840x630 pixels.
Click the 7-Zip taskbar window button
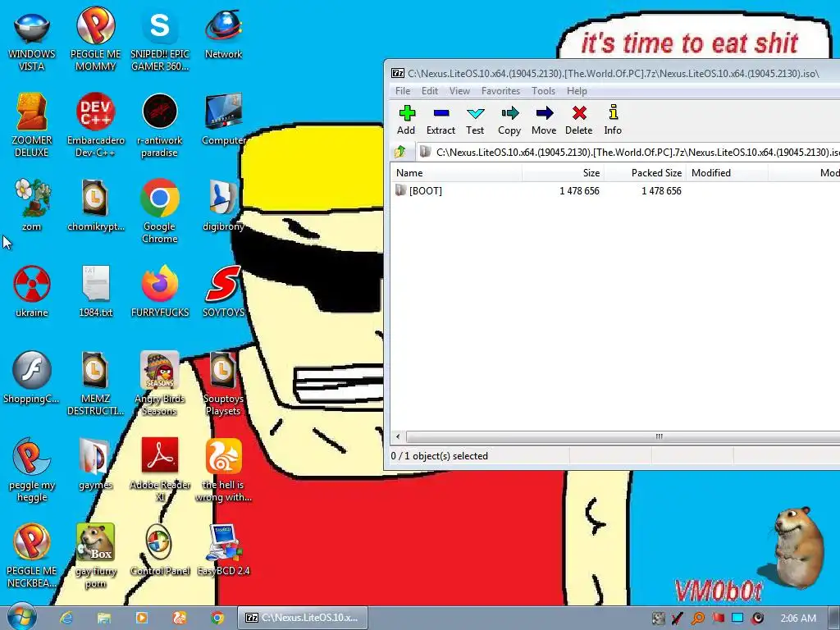pos(303,618)
